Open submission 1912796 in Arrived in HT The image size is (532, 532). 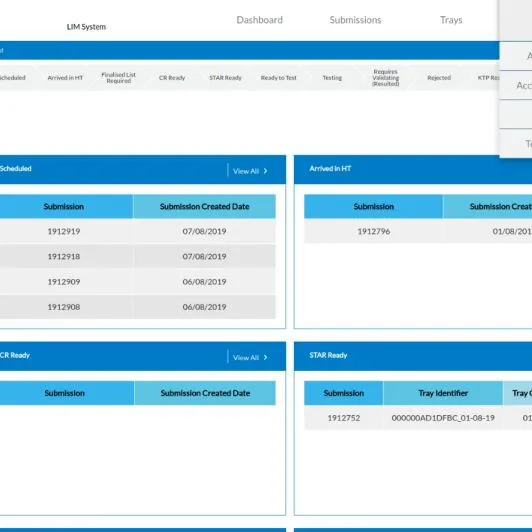pyautogui.click(x=374, y=231)
